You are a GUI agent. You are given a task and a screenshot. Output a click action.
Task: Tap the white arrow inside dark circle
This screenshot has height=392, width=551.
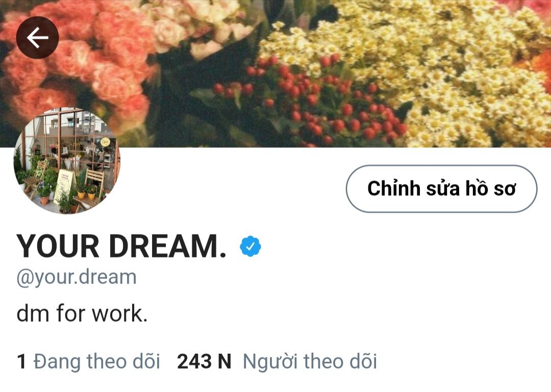37,38
